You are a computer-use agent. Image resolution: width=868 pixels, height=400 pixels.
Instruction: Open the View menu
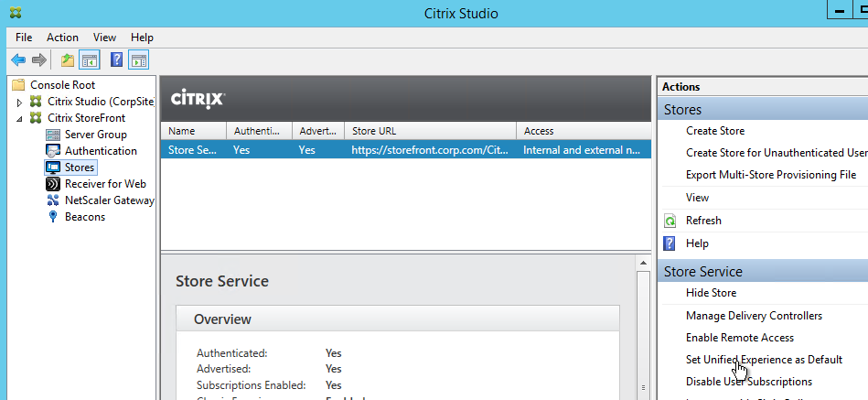click(x=104, y=38)
